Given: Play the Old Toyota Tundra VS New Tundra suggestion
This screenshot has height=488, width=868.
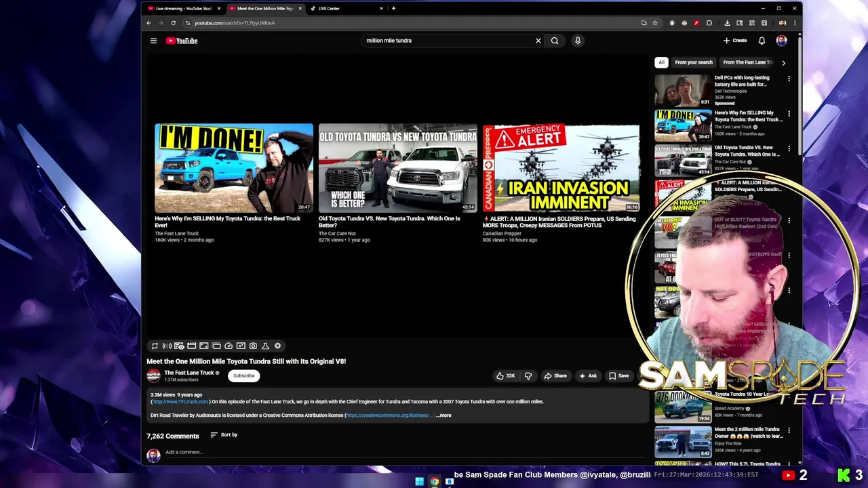Looking at the screenshot, I should point(398,168).
